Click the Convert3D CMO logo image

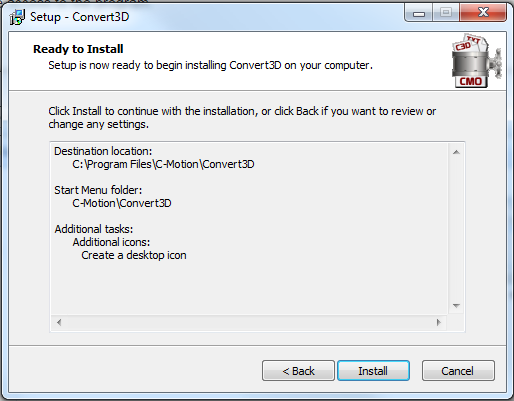476,61
